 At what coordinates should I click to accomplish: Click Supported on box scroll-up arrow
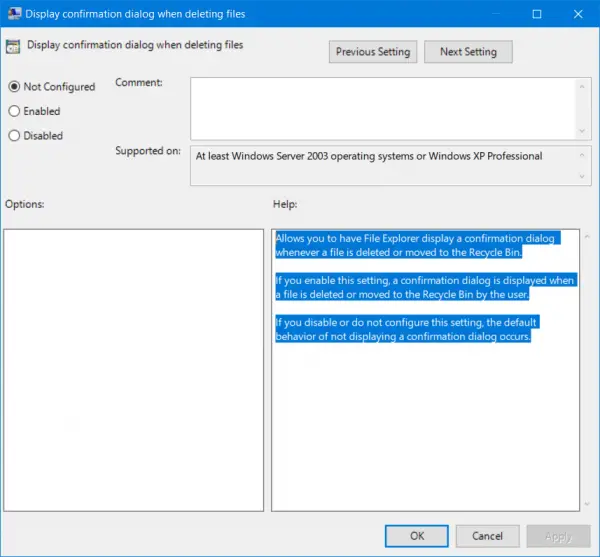point(582,155)
